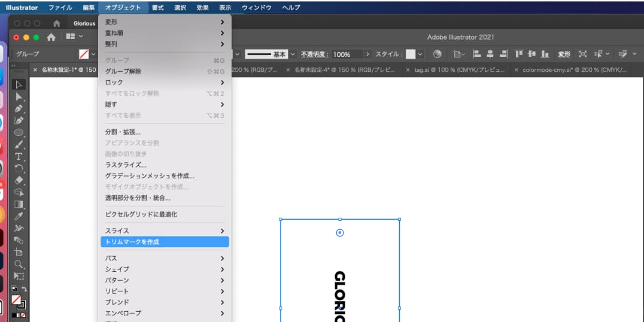Select the Gradient tool

pyautogui.click(x=19, y=204)
